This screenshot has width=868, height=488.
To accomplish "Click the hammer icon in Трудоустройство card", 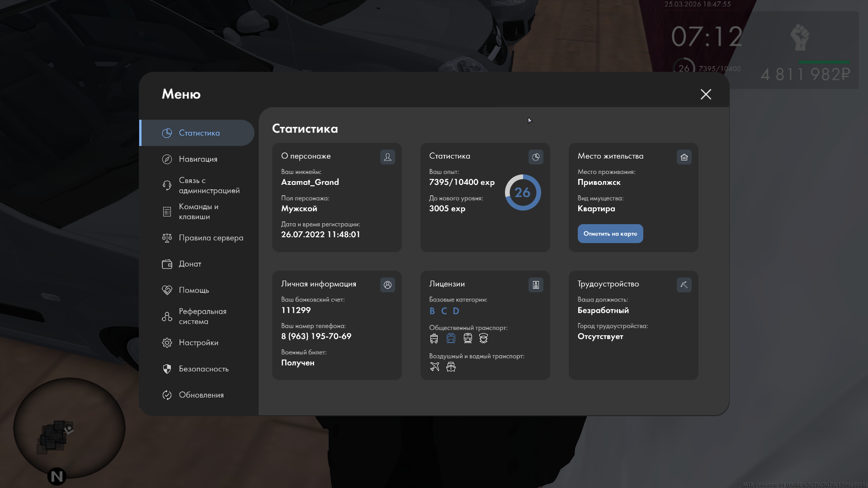I will pyautogui.click(x=684, y=285).
